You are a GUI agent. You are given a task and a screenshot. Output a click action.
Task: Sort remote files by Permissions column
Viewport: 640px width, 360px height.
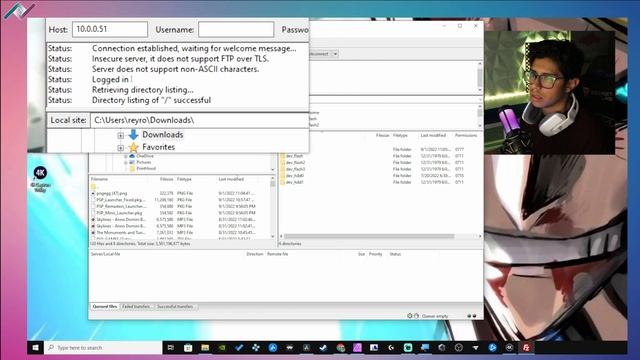coord(466,135)
